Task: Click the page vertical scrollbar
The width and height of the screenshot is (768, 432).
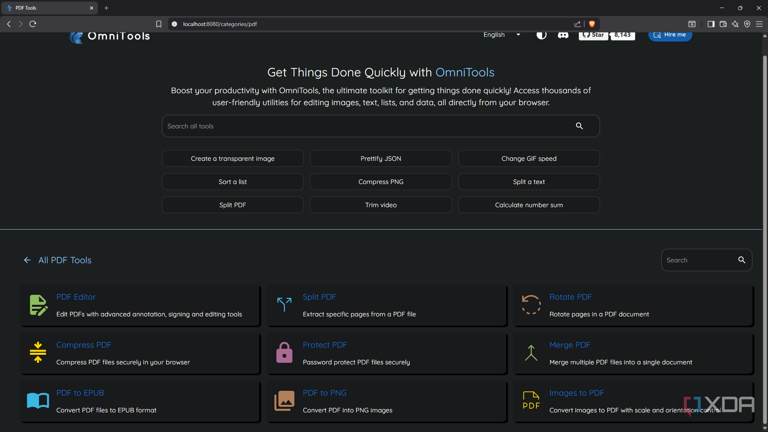Action: click(x=764, y=230)
